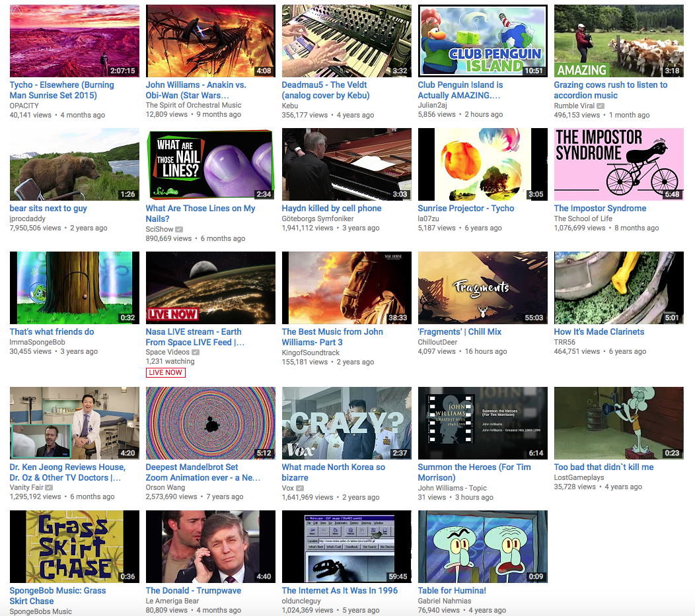
Task: Open The Donald - Trumpwave title
Action: click(x=194, y=590)
